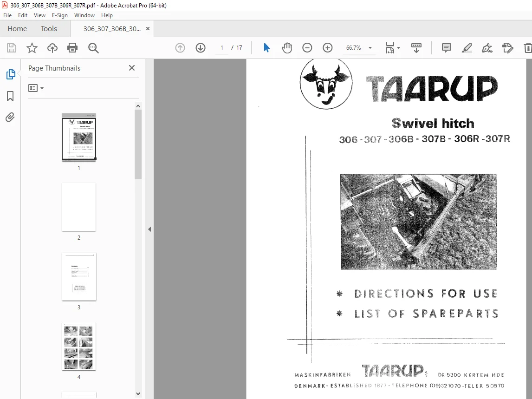Open the Find text magnifier

click(93, 48)
